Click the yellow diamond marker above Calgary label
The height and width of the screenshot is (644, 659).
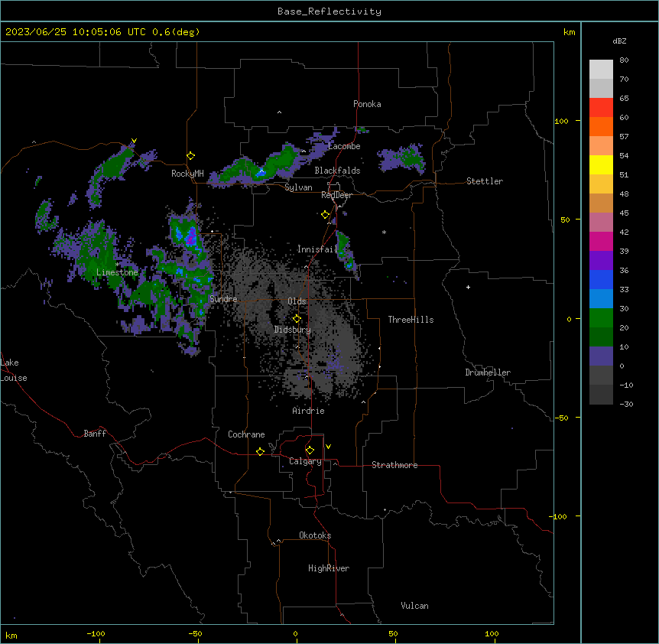click(310, 450)
